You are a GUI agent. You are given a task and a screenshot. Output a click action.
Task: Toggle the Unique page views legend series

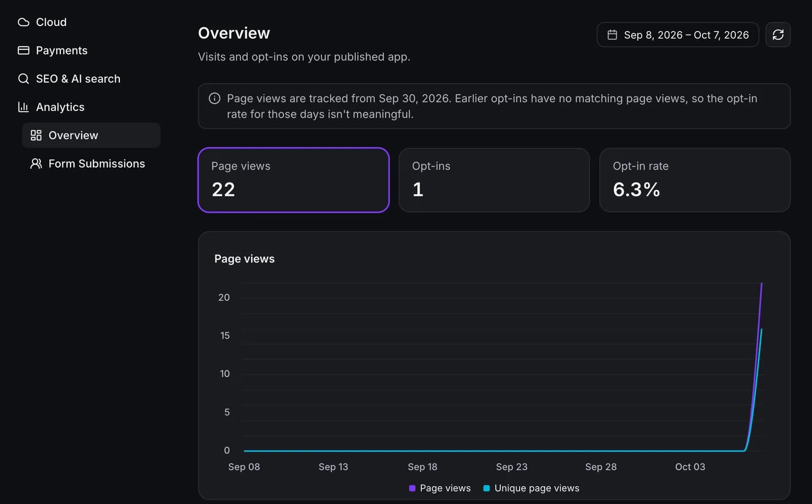[531, 488]
